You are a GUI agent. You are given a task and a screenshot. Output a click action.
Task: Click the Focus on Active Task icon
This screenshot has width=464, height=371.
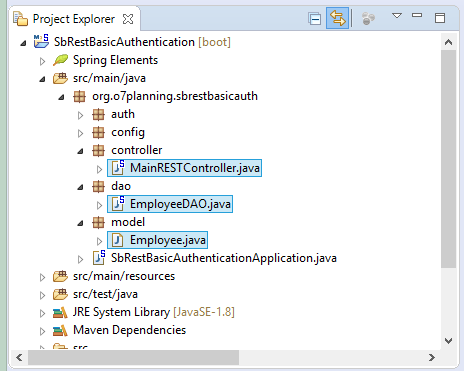pyautogui.click(x=368, y=19)
